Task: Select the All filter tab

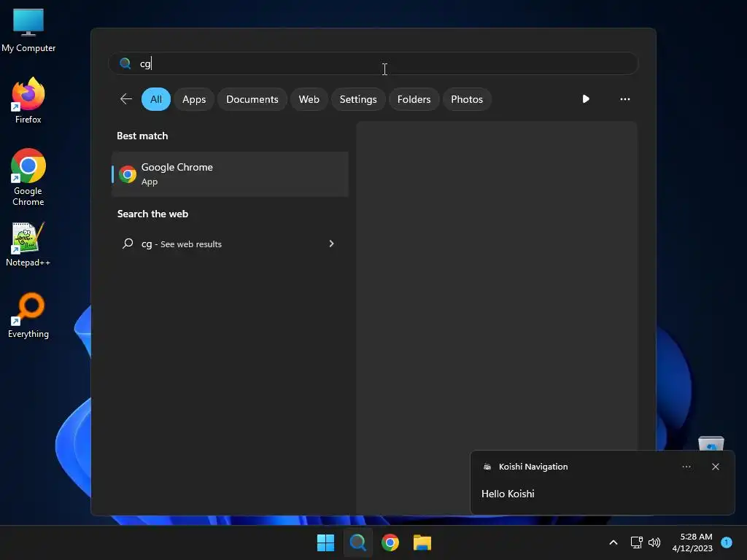Action: coord(156,99)
